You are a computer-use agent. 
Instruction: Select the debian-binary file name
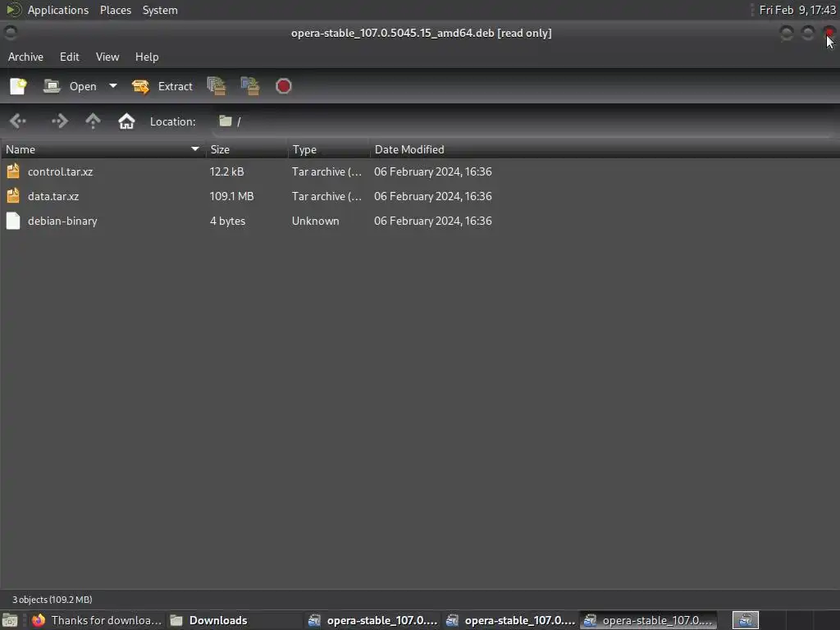(x=62, y=221)
